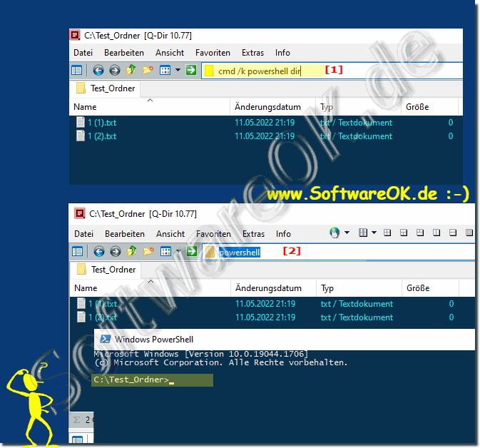Image resolution: width=480 pixels, height=448 pixels.
Task: Sort by Größe column in upper window
Action: coord(429,107)
